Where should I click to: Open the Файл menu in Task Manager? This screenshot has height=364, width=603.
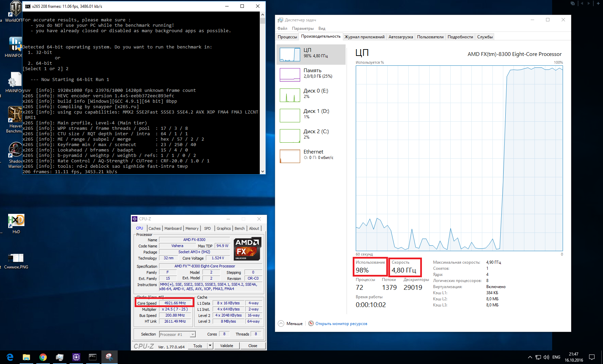click(x=282, y=28)
